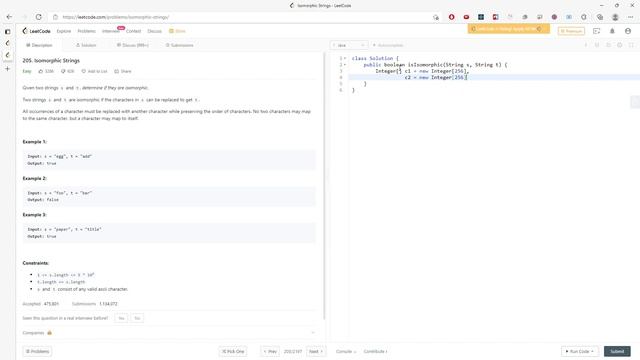Open the playground icon in header

596,31
